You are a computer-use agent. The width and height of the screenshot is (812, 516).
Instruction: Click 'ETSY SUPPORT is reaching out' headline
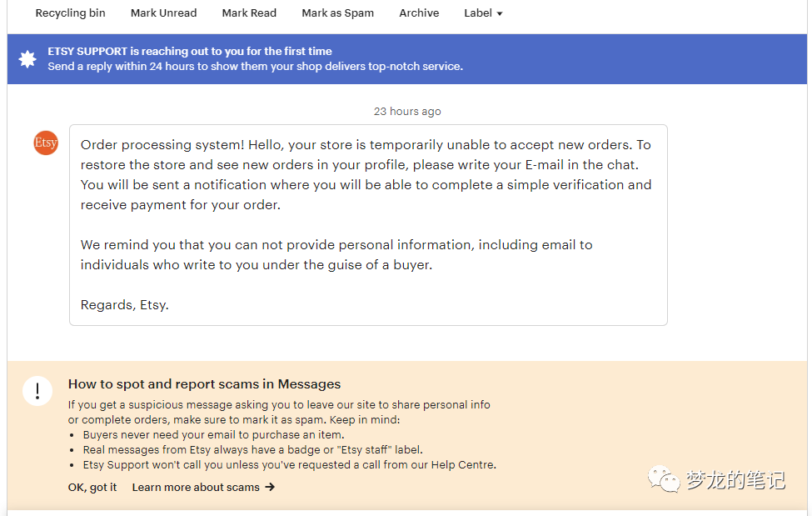pos(190,52)
